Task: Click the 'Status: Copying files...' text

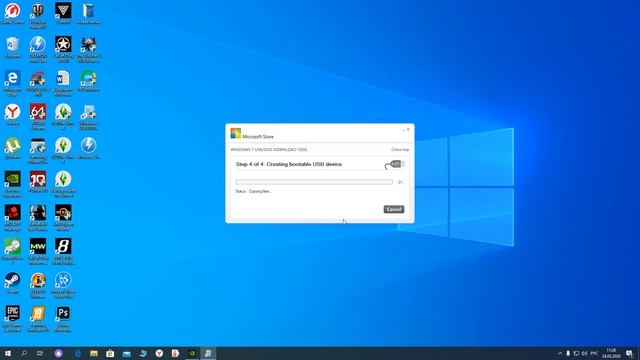Action: coord(253,191)
